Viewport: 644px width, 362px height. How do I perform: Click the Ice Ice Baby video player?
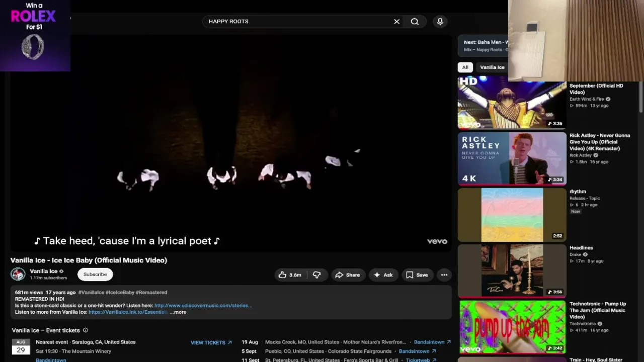tap(230, 143)
